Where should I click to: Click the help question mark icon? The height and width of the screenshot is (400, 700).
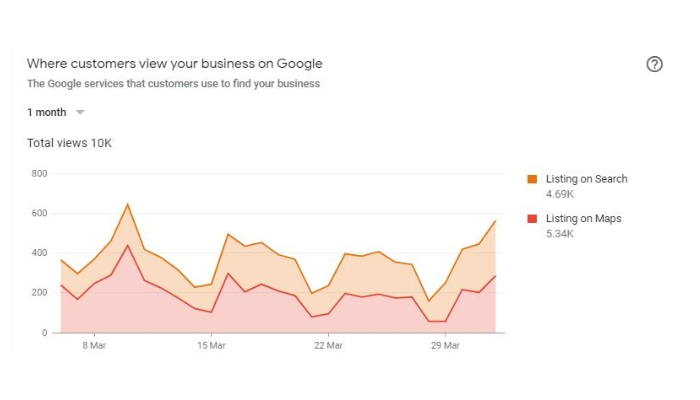[x=655, y=64]
